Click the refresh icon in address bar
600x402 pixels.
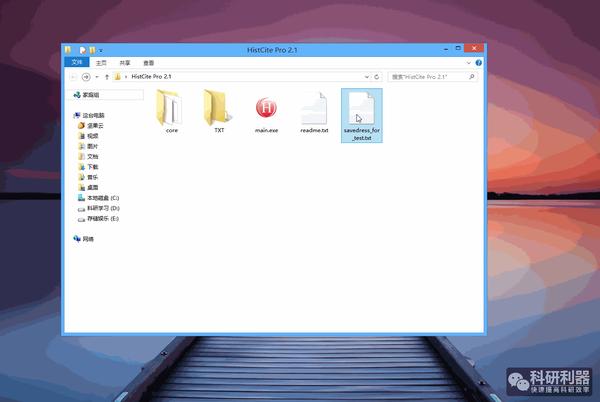click(x=377, y=77)
